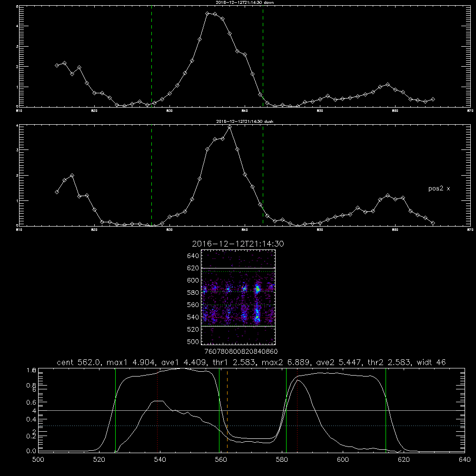
Task: Click the peak diamond marker in dusk plot
Action: point(230,127)
